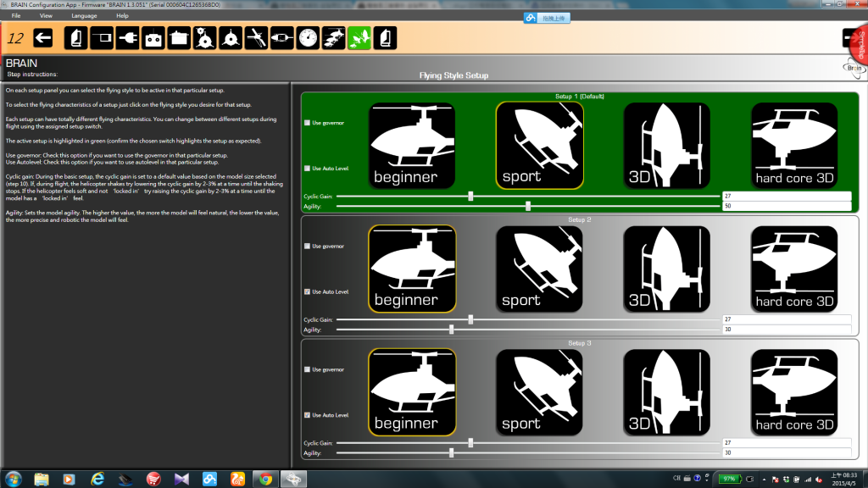Click the battery 97% tray indicator
The image size is (868, 488).
coord(730,479)
